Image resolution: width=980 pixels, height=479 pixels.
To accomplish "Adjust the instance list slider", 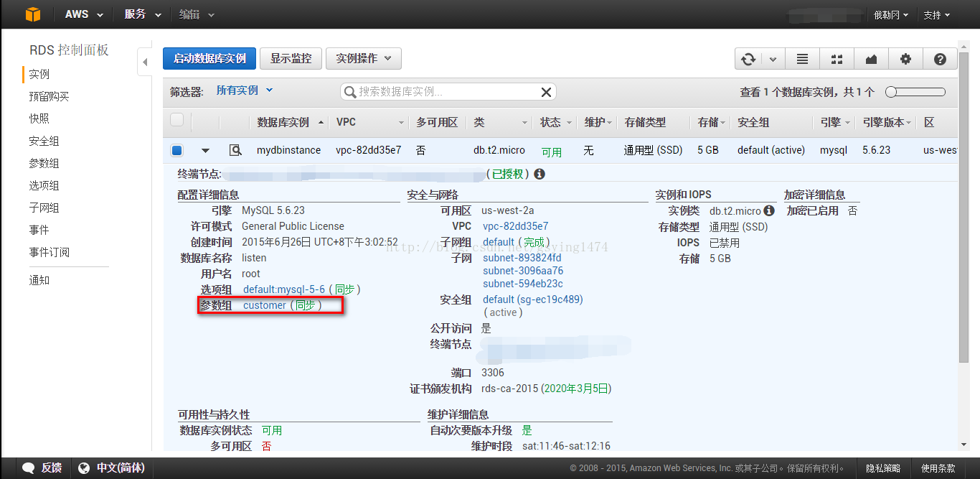I will [915, 92].
